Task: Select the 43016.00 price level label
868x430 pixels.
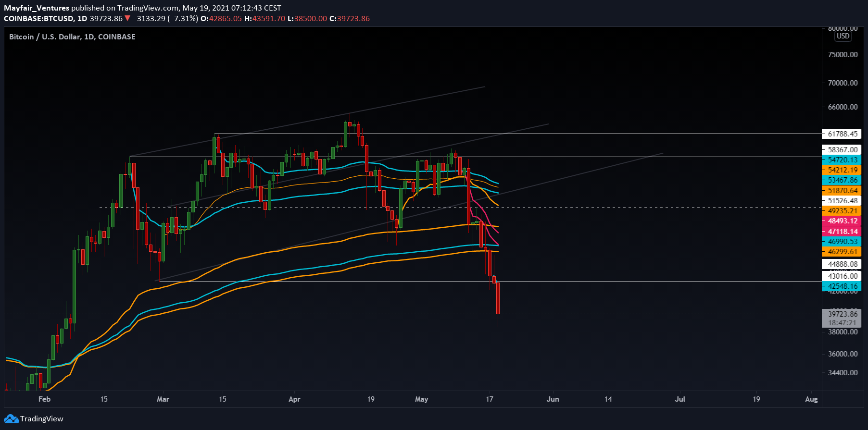Action: [x=842, y=276]
